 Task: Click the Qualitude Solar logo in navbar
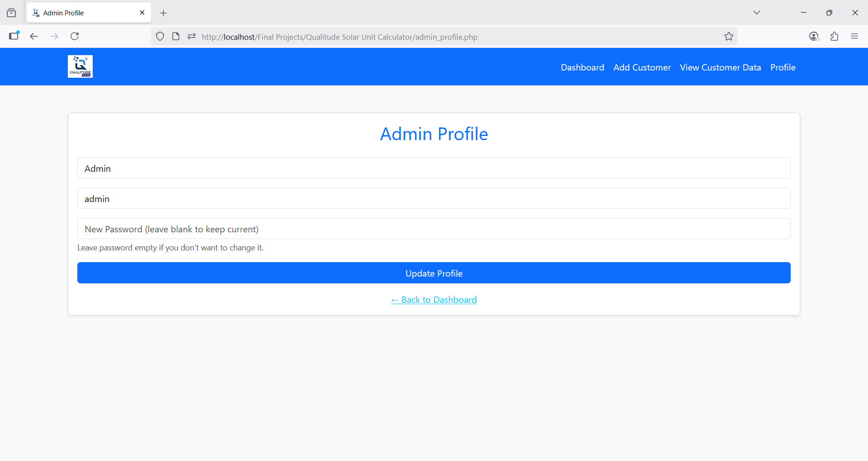(80, 66)
